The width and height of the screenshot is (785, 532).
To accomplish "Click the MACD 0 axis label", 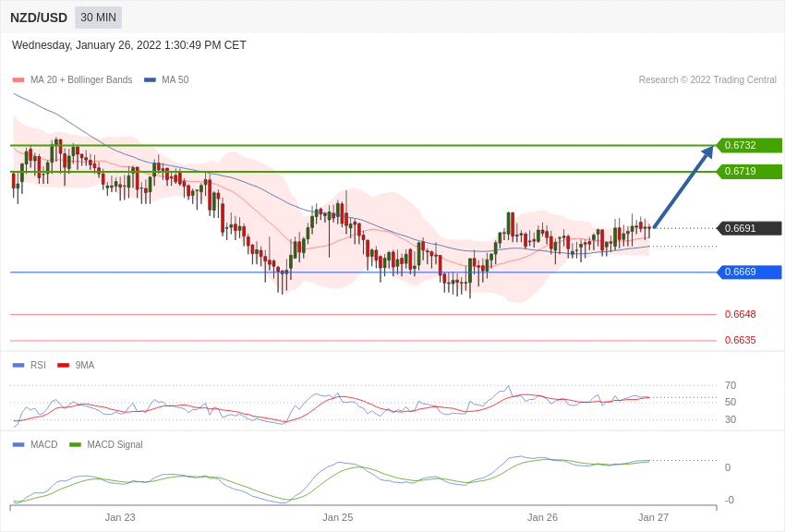I will (x=728, y=467).
